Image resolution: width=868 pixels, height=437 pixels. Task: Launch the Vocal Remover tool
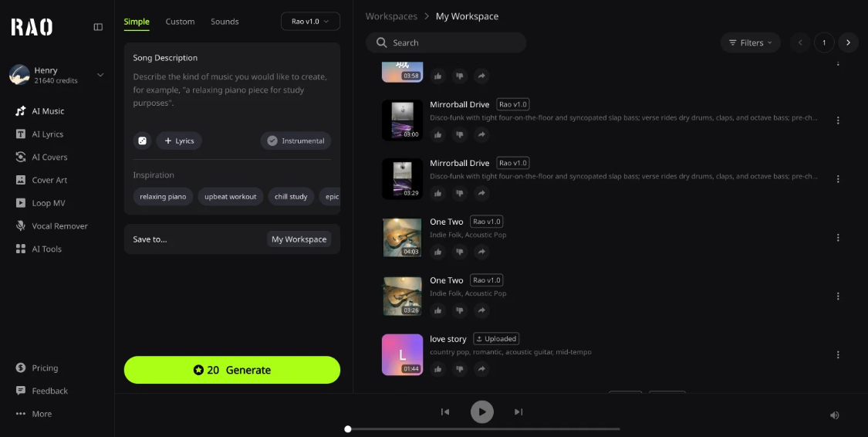pos(52,226)
